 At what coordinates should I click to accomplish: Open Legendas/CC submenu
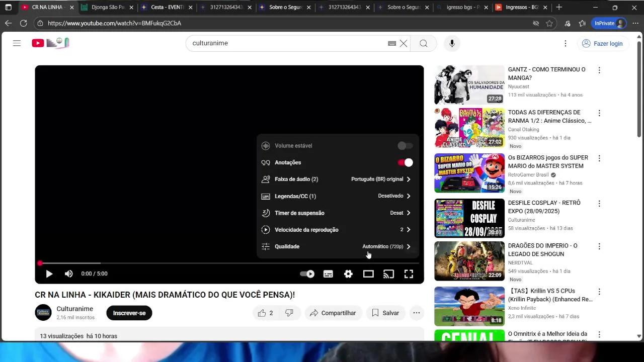[338, 196]
